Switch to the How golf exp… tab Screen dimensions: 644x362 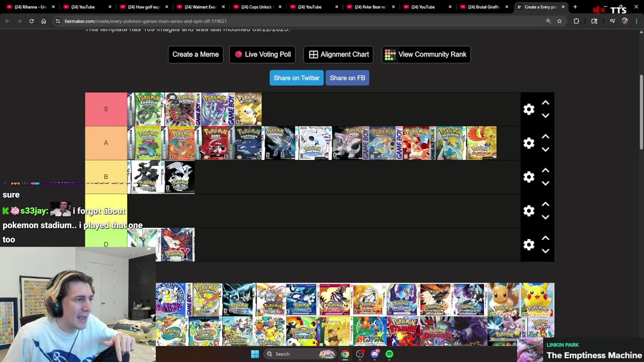pos(143,7)
